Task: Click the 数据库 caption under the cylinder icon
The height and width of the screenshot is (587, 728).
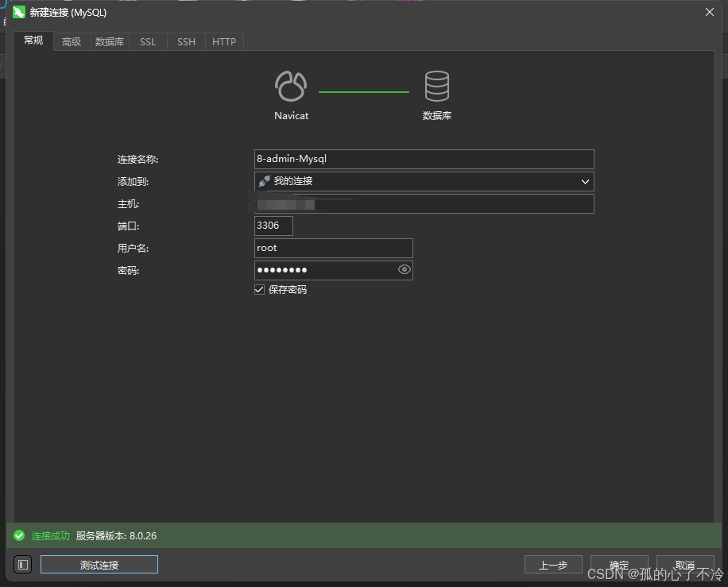Action: [x=437, y=115]
